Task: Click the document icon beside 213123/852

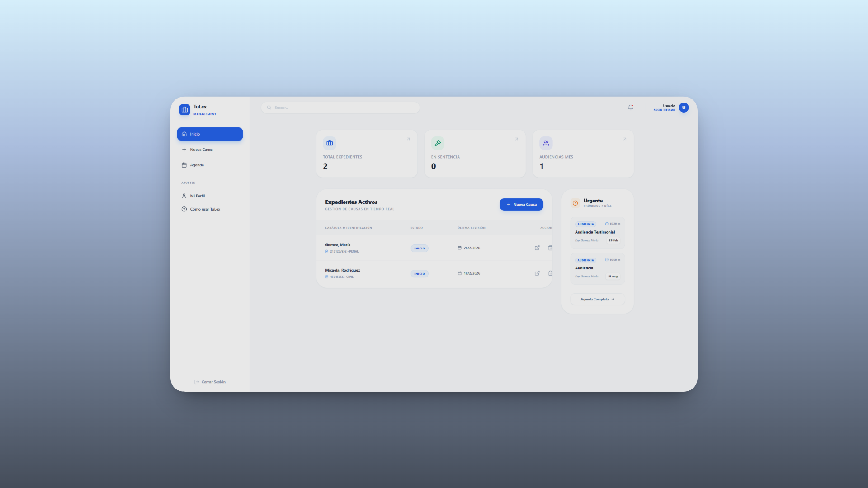Action: tap(327, 252)
